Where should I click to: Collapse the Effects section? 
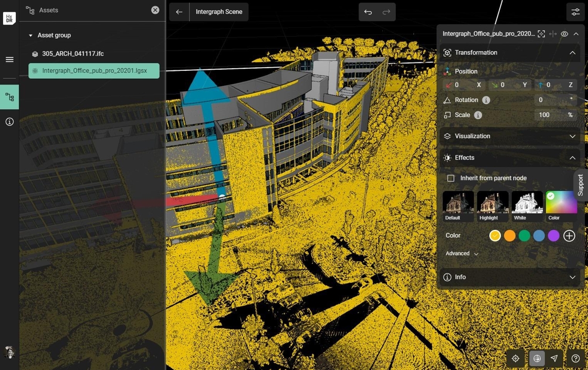(572, 158)
